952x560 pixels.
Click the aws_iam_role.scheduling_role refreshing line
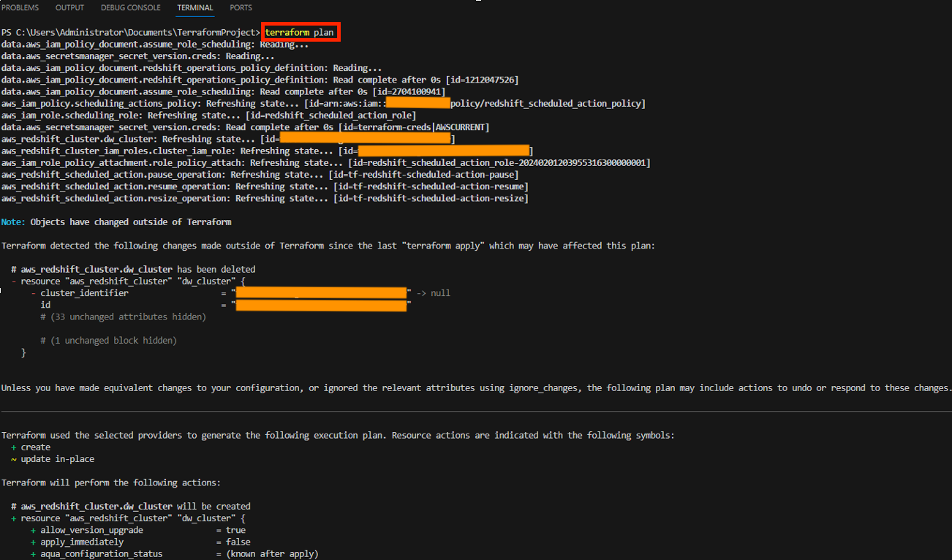click(x=208, y=116)
